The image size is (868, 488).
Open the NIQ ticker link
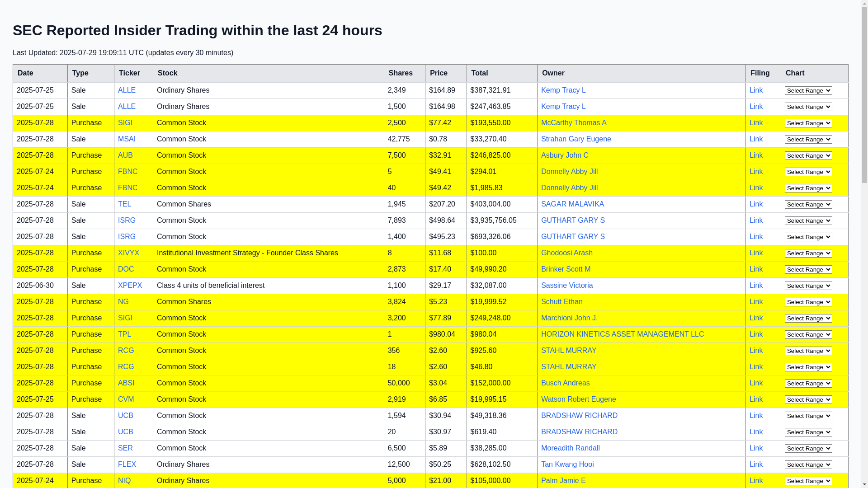tap(124, 481)
